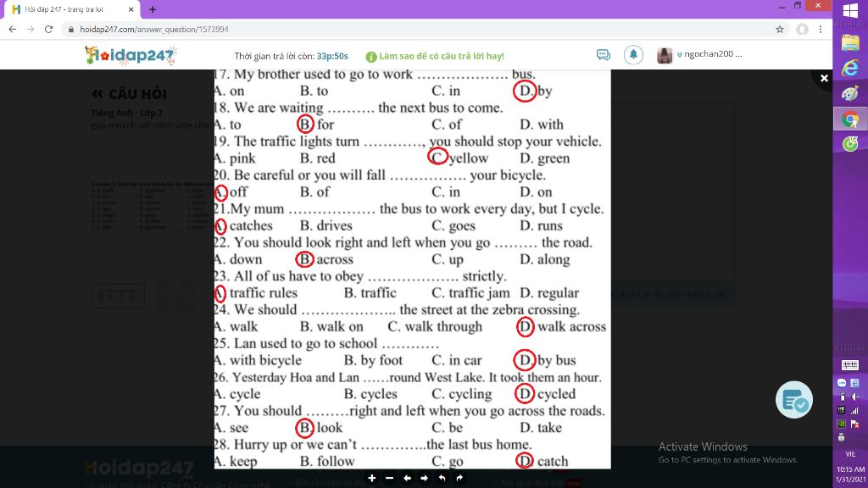Click 'Tiếng Anh - Lớp 7' subject label
The image size is (868, 488).
(127, 113)
